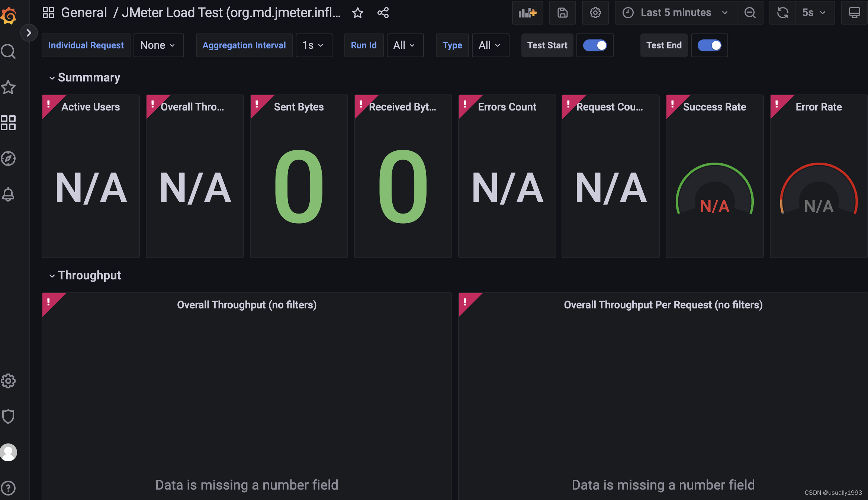The height and width of the screenshot is (500, 868).
Task: Open the Grafana home logo
Action: [x=9, y=16]
